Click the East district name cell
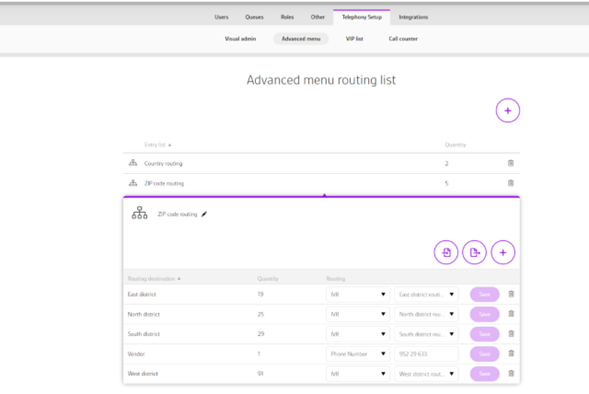This screenshot has height=394, width=589. coord(142,294)
